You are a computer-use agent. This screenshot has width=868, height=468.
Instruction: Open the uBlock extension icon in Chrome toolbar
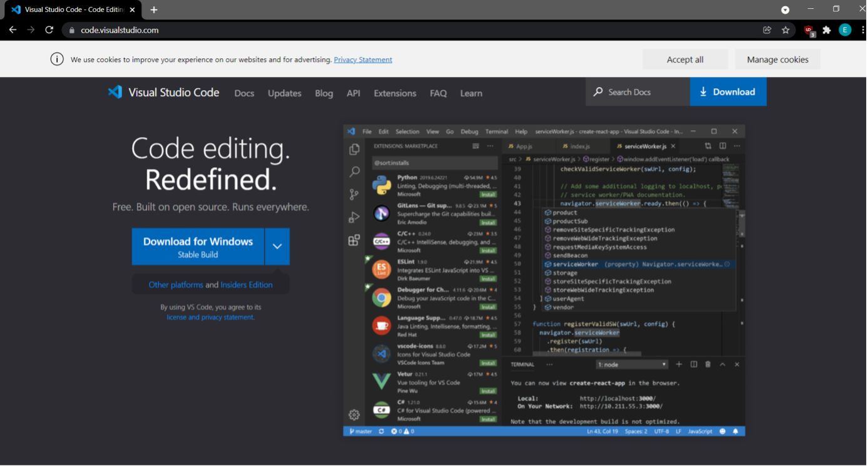click(809, 30)
